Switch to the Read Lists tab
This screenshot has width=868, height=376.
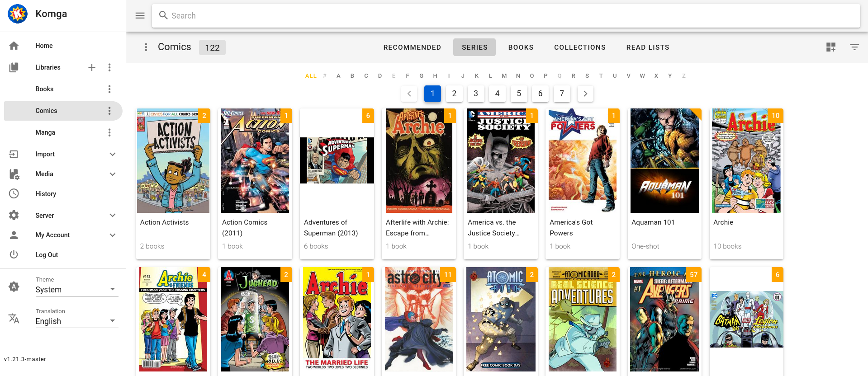click(648, 47)
